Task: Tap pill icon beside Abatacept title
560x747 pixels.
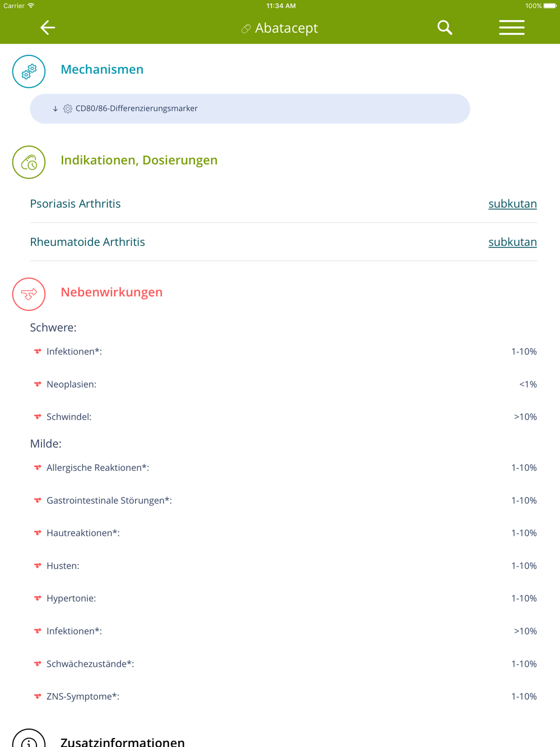Action: tap(246, 29)
